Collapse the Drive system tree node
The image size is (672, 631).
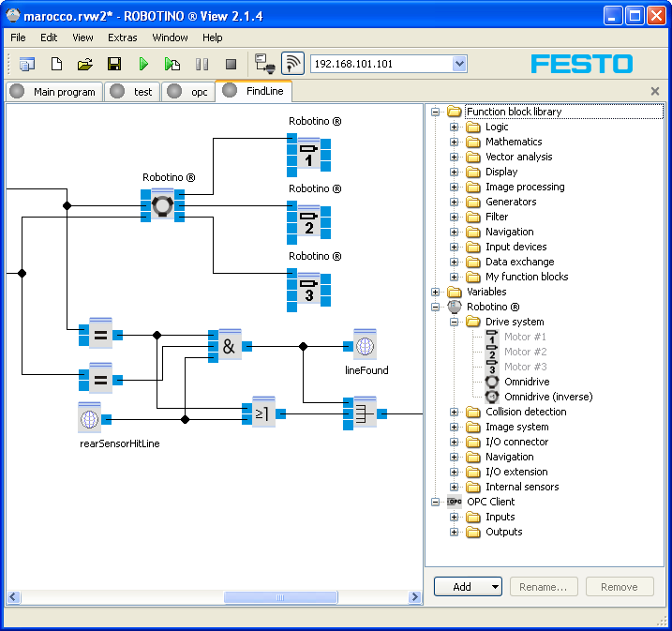point(455,322)
